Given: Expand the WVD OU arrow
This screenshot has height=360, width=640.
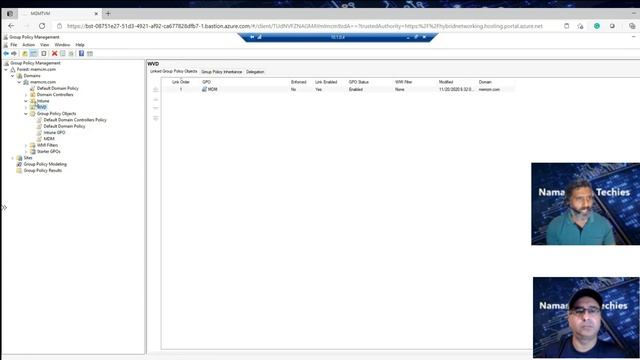Looking at the screenshot, I should click(26, 108).
